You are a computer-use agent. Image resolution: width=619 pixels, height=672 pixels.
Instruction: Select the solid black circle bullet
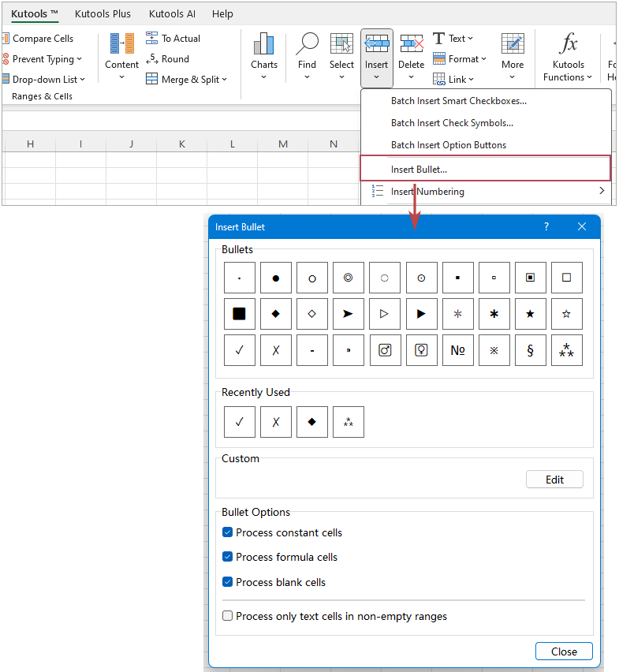click(x=275, y=278)
